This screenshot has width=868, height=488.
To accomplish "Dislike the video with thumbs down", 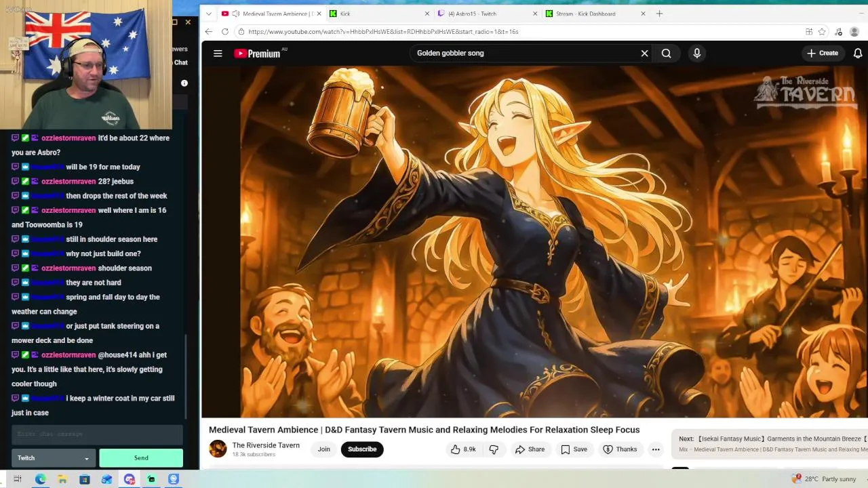I will (x=494, y=449).
